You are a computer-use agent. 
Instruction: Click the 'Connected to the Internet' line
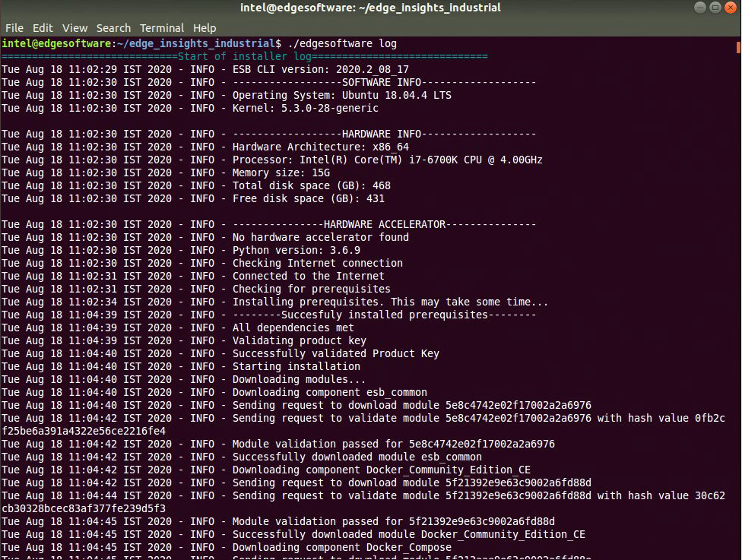coord(193,277)
